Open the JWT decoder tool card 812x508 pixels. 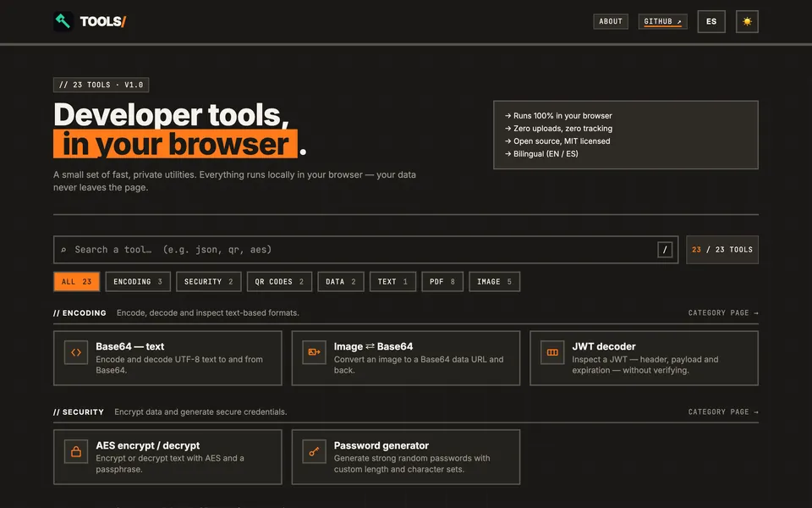tap(645, 357)
